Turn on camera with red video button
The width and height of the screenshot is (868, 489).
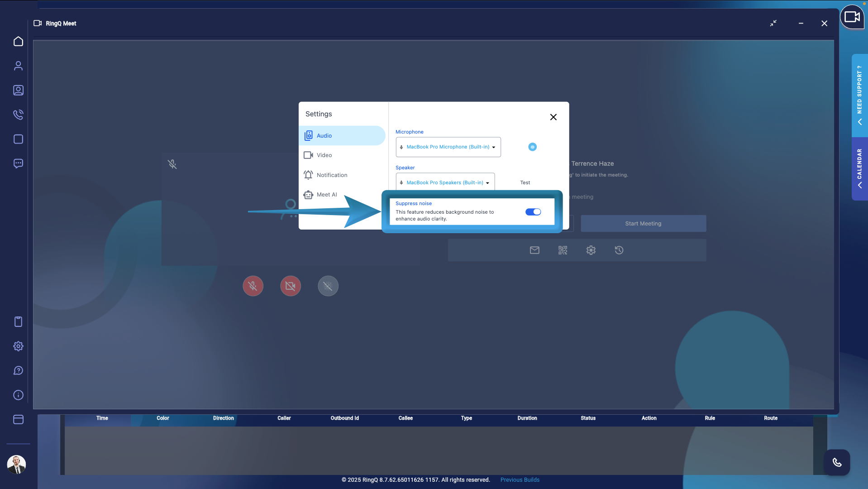pos(291,286)
